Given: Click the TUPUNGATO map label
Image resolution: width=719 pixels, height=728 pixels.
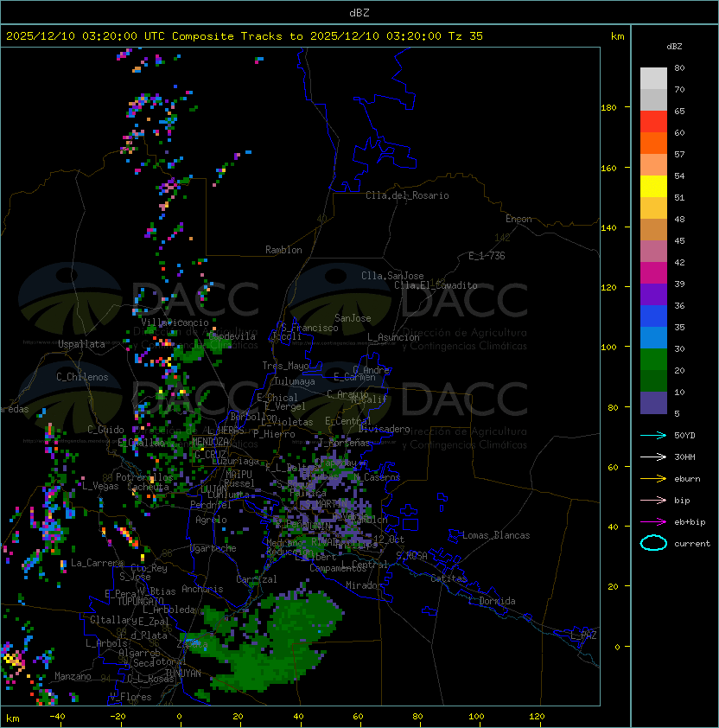Looking at the screenshot, I should click(140, 601).
